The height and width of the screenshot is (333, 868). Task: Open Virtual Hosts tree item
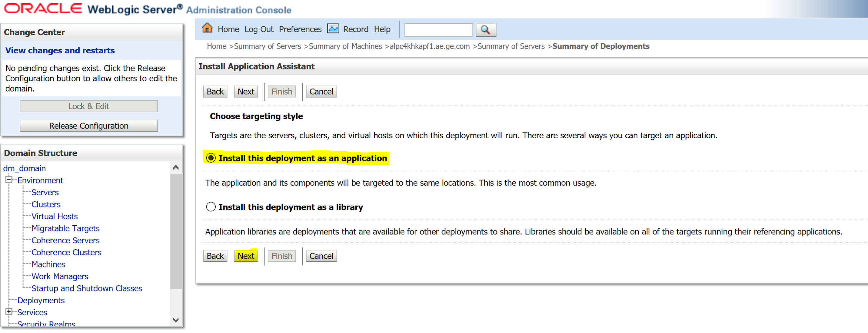pos(55,216)
